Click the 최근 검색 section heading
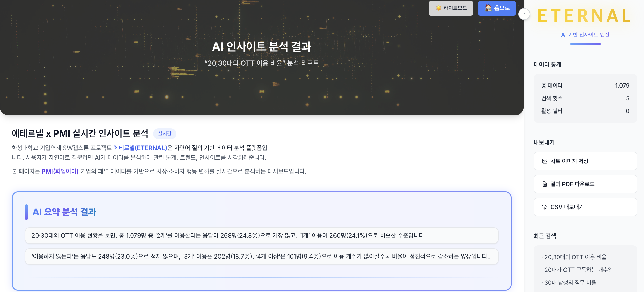 coord(545,236)
